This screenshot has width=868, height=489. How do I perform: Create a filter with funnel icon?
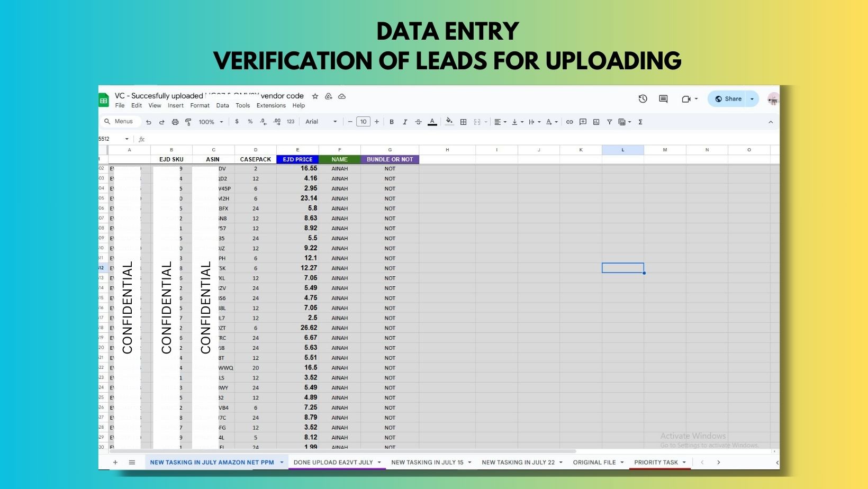pos(609,122)
